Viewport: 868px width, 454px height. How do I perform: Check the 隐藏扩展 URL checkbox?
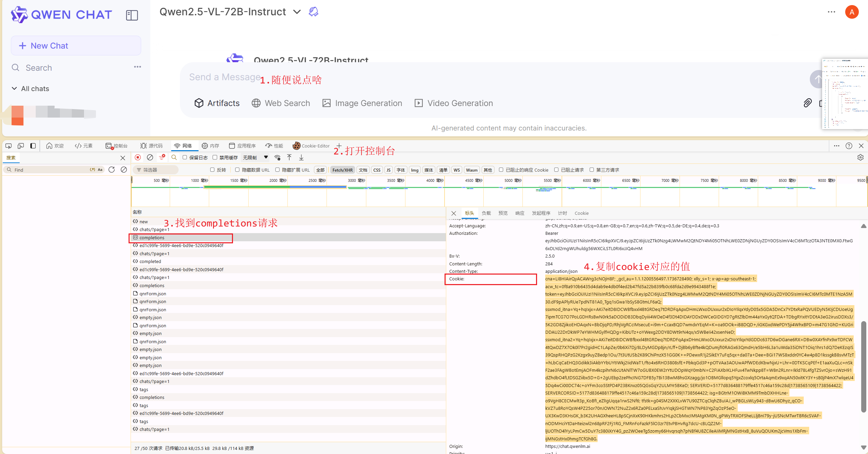278,170
